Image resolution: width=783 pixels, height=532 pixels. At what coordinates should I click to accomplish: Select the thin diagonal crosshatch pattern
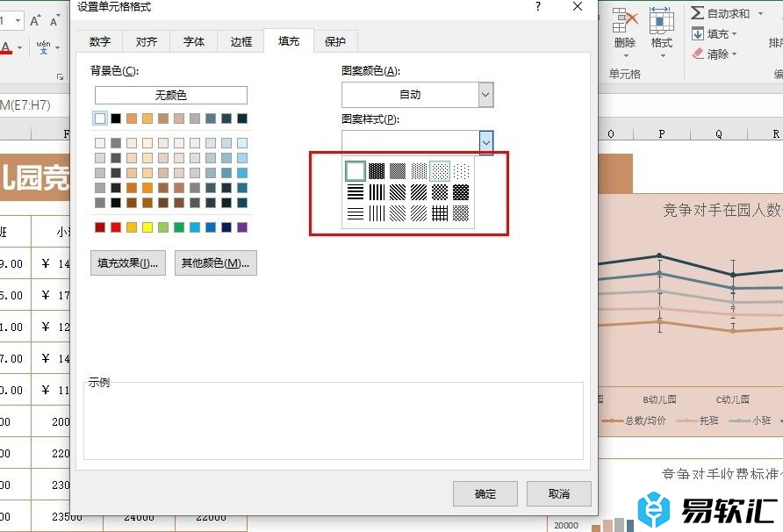461,213
